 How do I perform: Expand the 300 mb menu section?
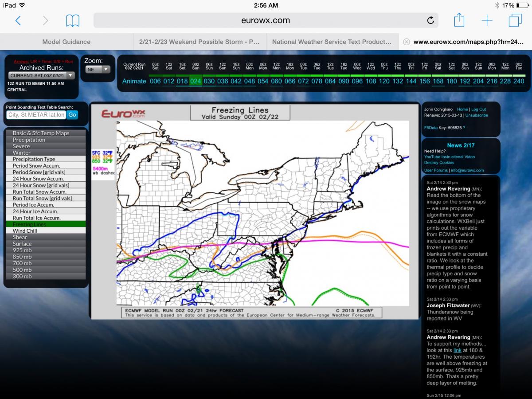coord(46,276)
